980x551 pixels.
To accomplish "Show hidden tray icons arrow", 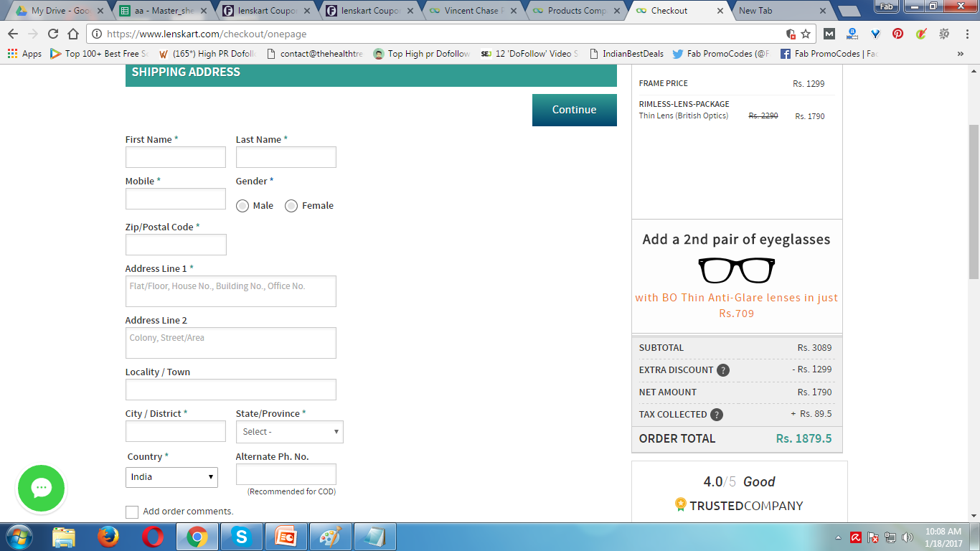I will [x=839, y=537].
